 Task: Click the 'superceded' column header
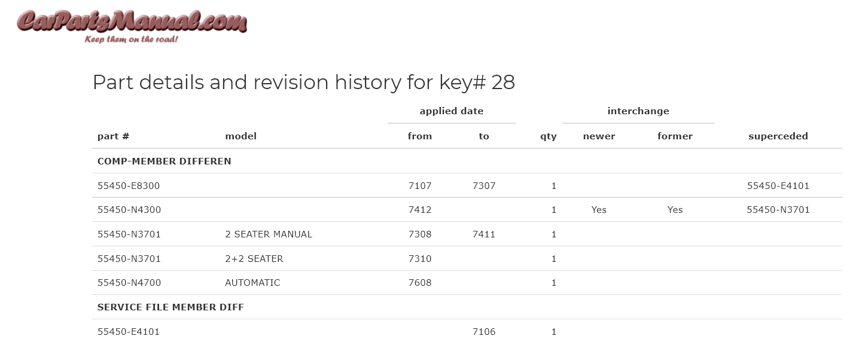pos(778,136)
